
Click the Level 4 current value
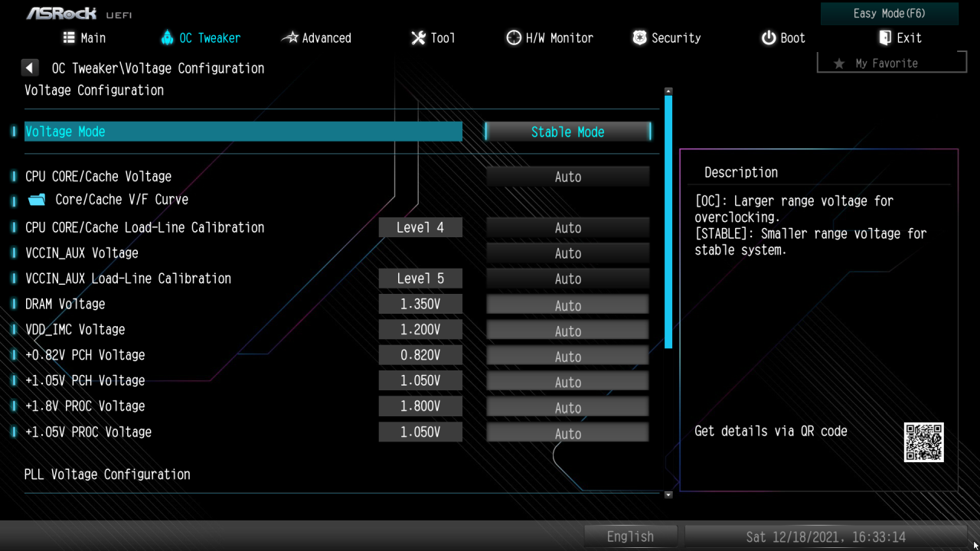pyautogui.click(x=420, y=227)
